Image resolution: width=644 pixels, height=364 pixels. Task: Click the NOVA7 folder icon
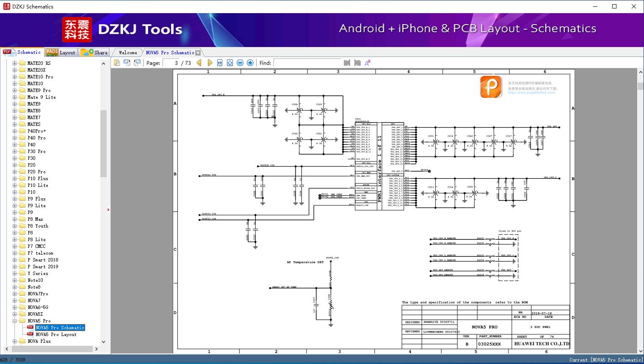tap(22, 300)
